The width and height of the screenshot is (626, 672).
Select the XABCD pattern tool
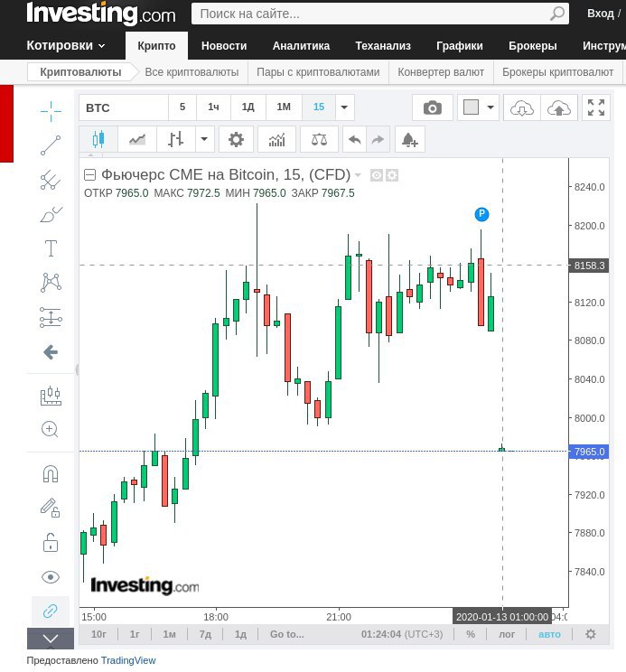coord(51,283)
